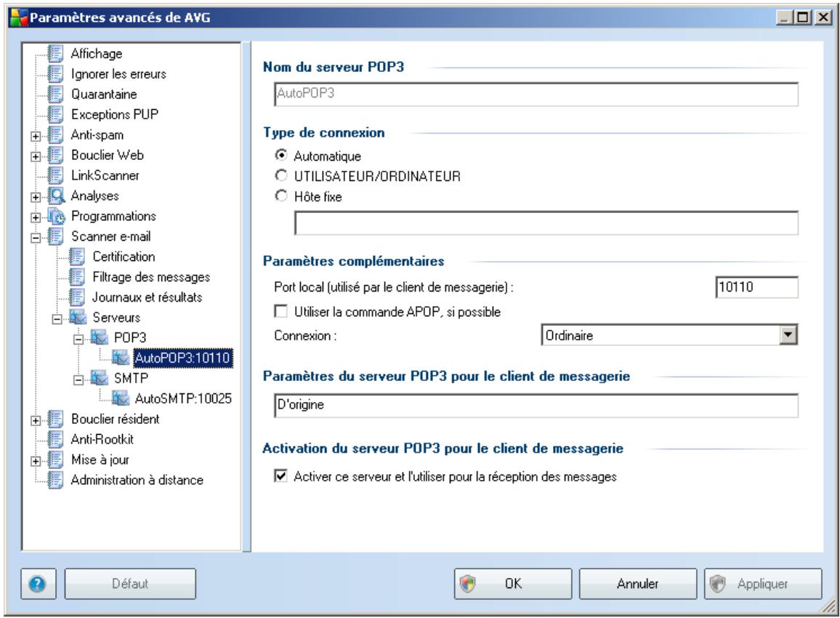840x618 pixels.
Task: Collapse the POP3 node
Action: (78, 340)
